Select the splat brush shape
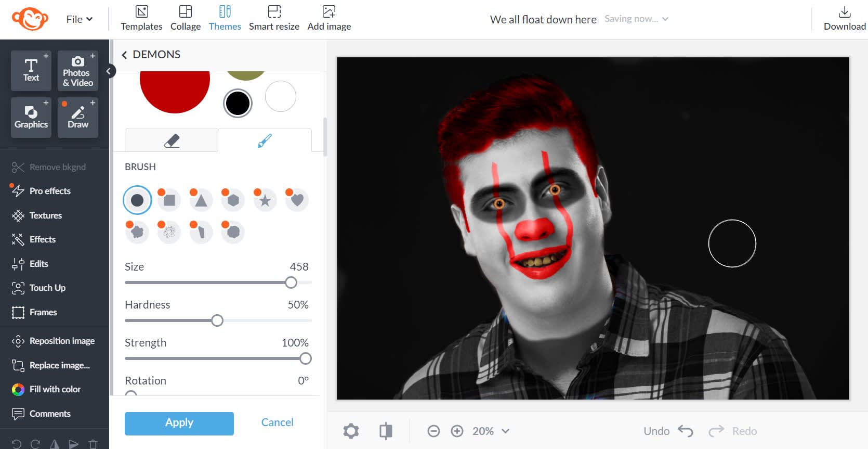Screen dimensions: 868x449 pyautogui.click(x=137, y=232)
